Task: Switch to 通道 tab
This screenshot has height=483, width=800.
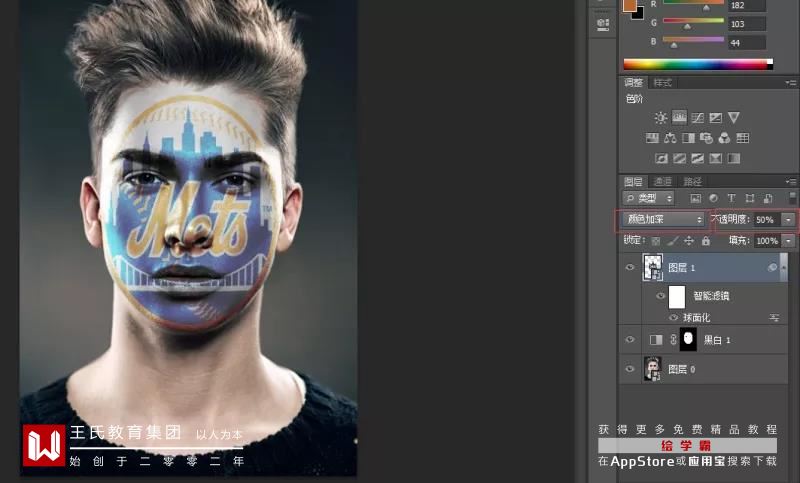Action: 663,182
